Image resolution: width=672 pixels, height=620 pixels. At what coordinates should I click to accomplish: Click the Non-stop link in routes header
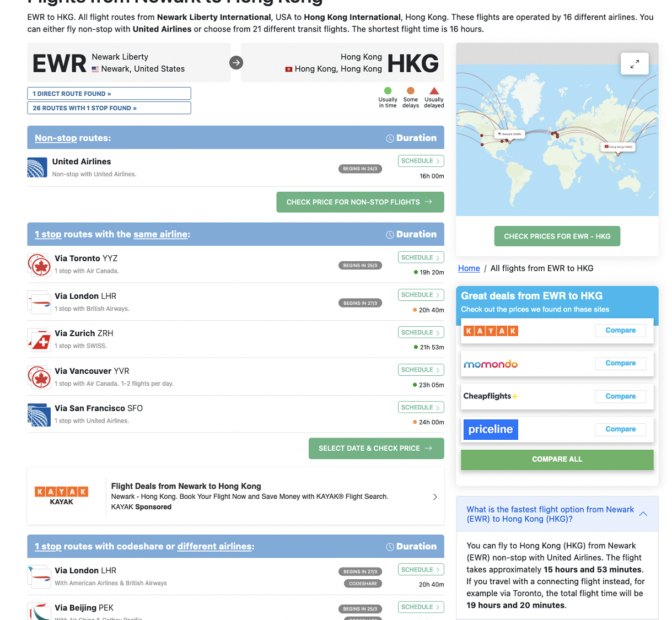[x=56, y=138]
